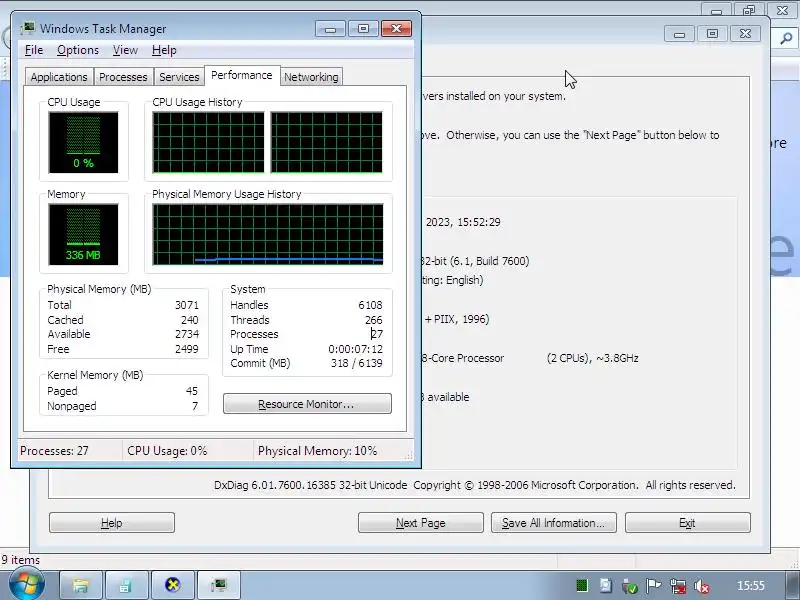This screenshot has height=600, width=800.
Task: Click the Cached value 240
Action: (x=189, y=320)
